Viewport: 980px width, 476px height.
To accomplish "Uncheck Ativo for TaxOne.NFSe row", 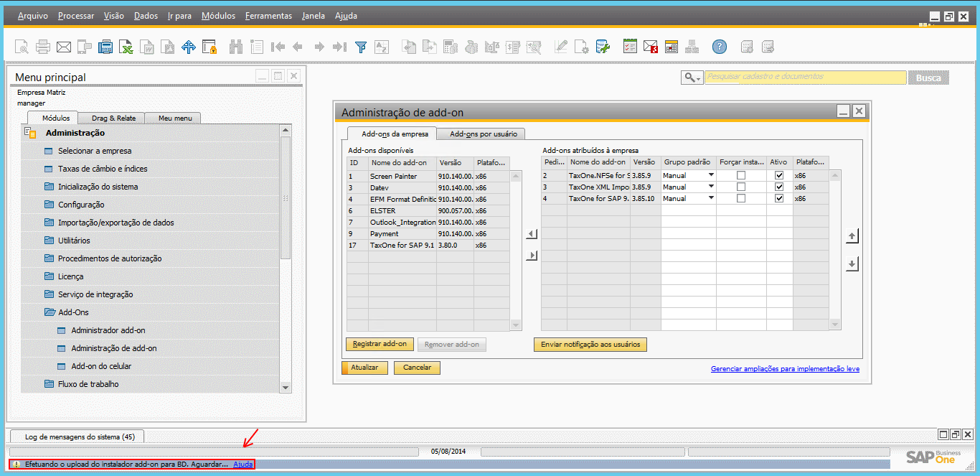I will [x=779, y=176].
